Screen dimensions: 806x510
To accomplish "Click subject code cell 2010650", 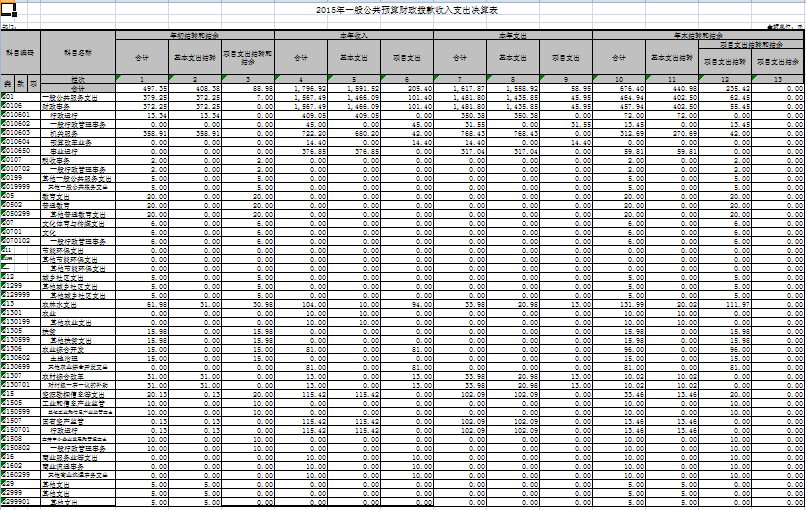I will pyautogui.click(x=20, y=151).
